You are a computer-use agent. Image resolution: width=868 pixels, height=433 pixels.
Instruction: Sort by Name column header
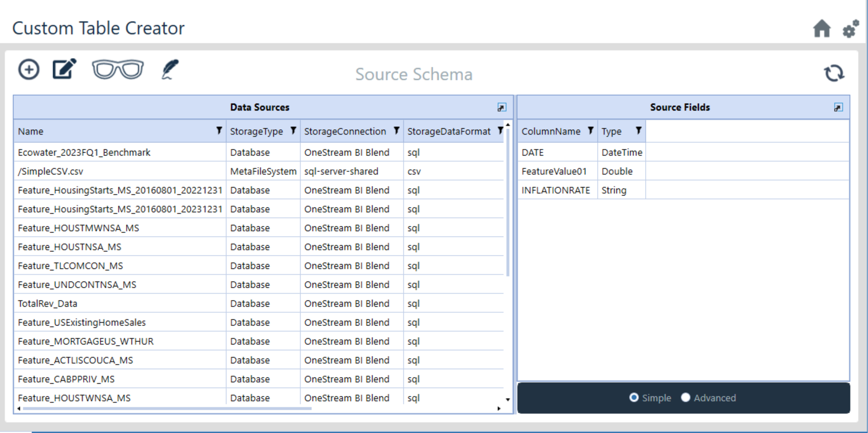tap(31, 131)
